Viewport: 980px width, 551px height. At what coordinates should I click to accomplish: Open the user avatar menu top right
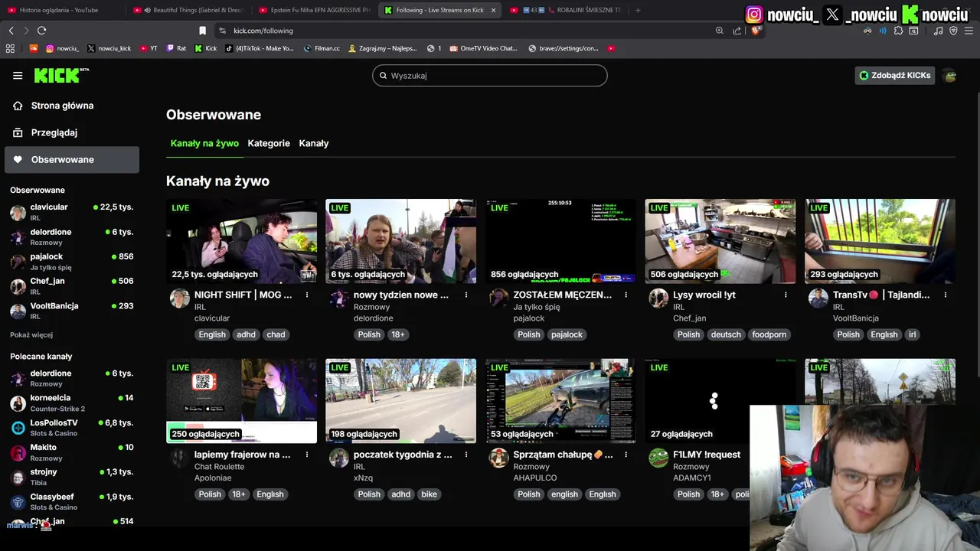click(950, 76)
